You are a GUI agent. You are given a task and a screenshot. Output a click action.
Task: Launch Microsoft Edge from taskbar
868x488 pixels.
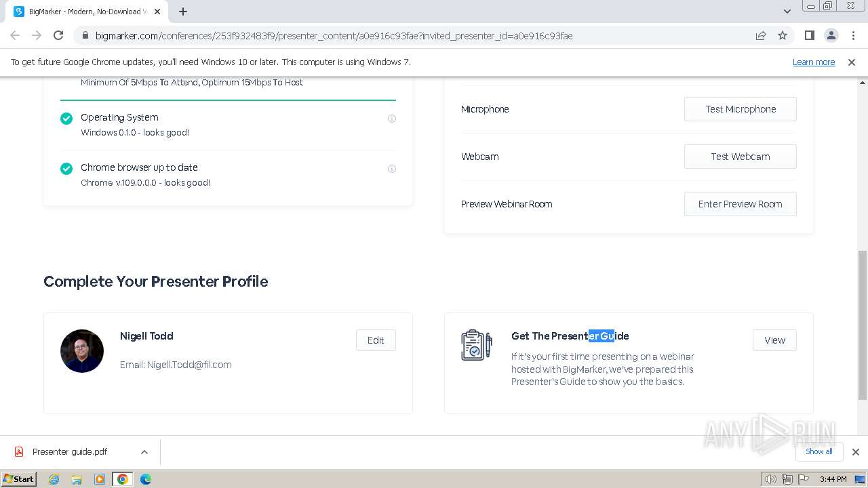[x=146, y=479]
